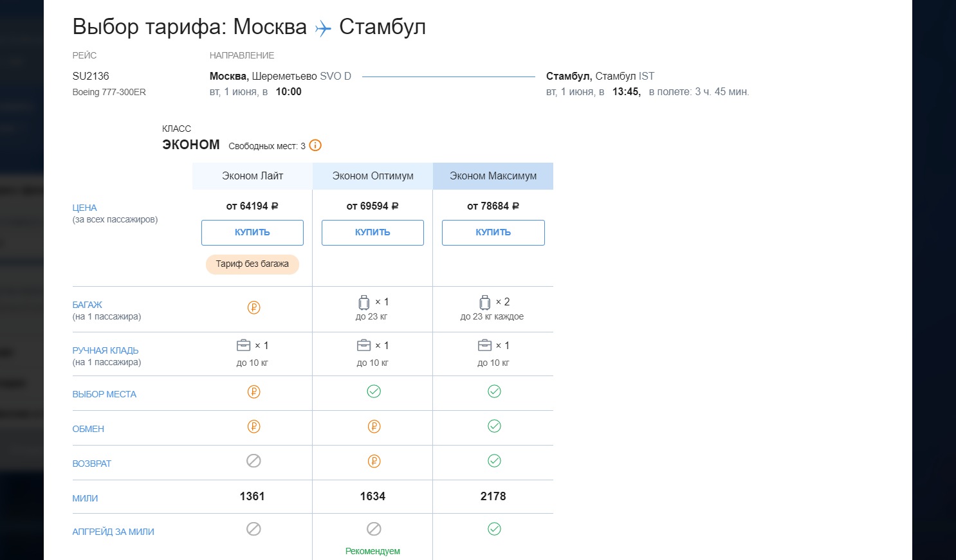Click the paid baggage ruble icon for Эконом Лайт

[x=253, y=308]
